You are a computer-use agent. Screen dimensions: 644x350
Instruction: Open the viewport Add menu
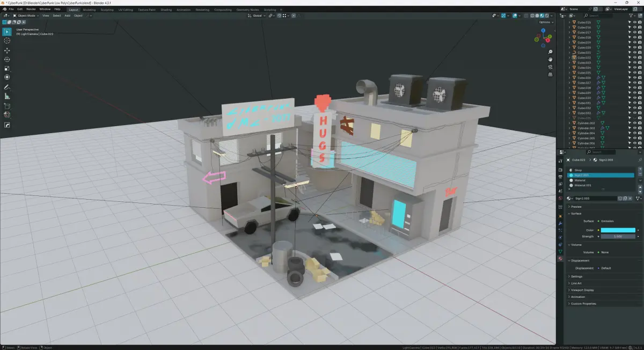(67, 16)
